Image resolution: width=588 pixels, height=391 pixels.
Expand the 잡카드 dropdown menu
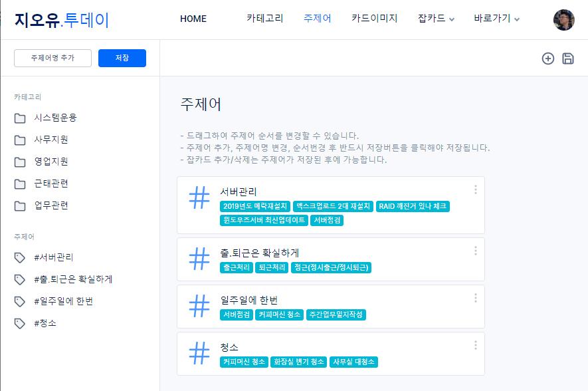[x=437, y=19]
